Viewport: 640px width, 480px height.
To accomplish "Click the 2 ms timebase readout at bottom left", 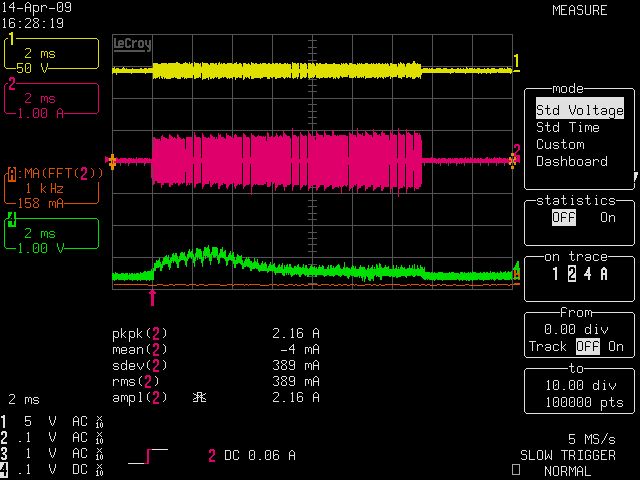I will click(x=24, y=399).
